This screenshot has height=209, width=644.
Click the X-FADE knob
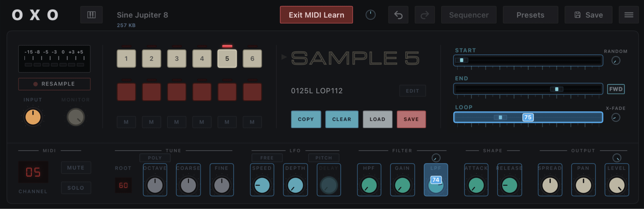tap(615, 117)
